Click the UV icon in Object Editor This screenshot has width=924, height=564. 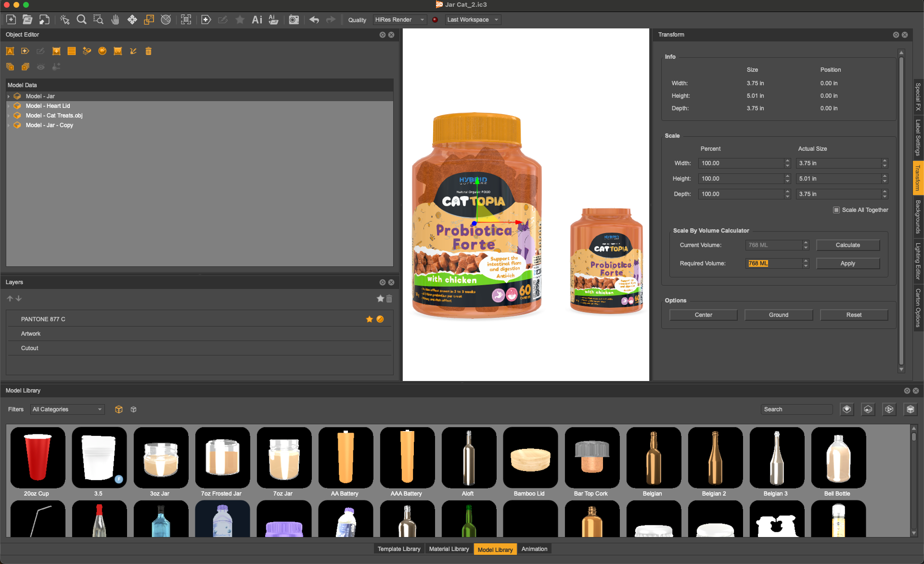pyautogui.click(x=117, y=51)
